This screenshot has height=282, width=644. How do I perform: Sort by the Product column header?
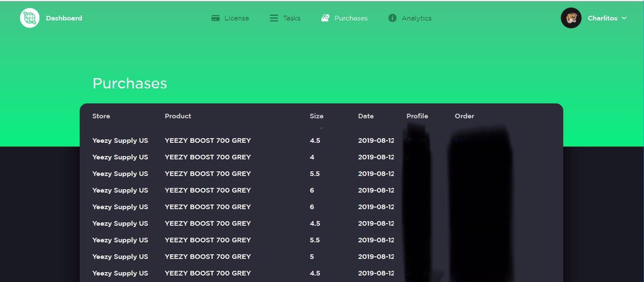(178, 116)
